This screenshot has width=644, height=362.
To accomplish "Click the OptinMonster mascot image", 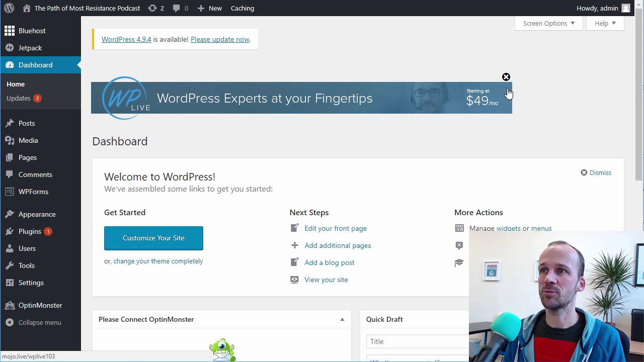I will (x=222, y=350).
